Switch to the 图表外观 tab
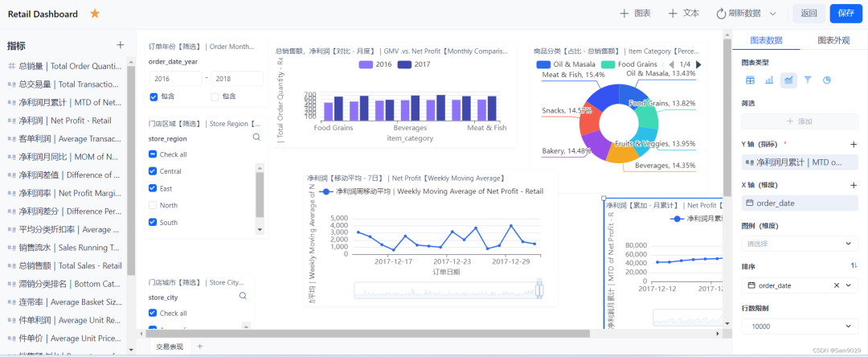The image size is (868, 357). [x=833, y=40]
